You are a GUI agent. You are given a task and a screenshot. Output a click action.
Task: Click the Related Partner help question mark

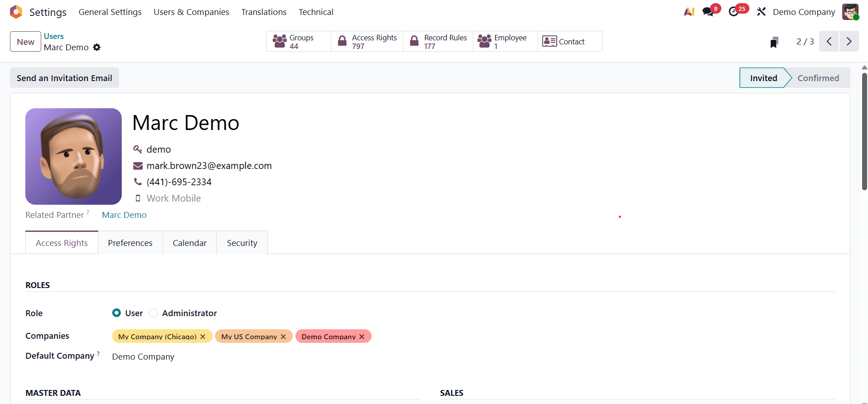pos(88,212)
